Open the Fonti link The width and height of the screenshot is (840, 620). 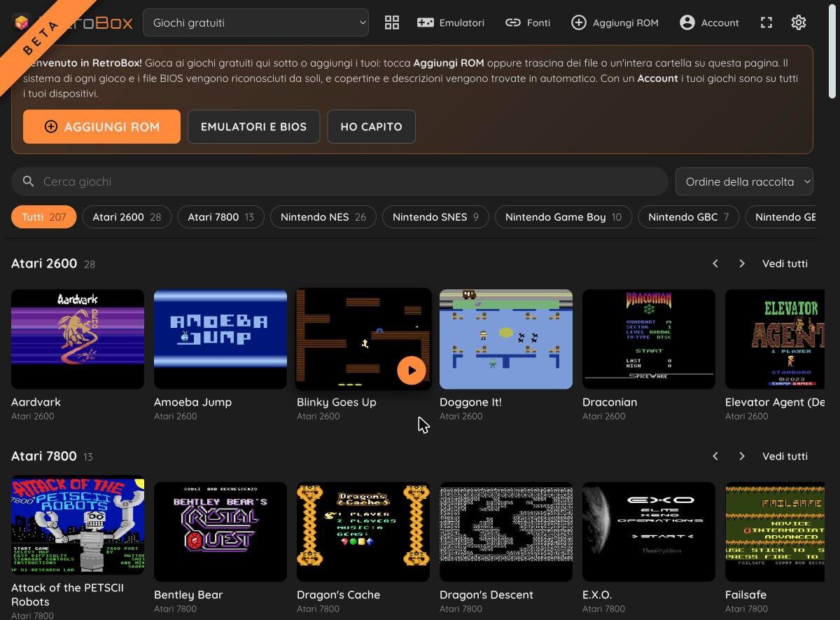tap(528, 22)
